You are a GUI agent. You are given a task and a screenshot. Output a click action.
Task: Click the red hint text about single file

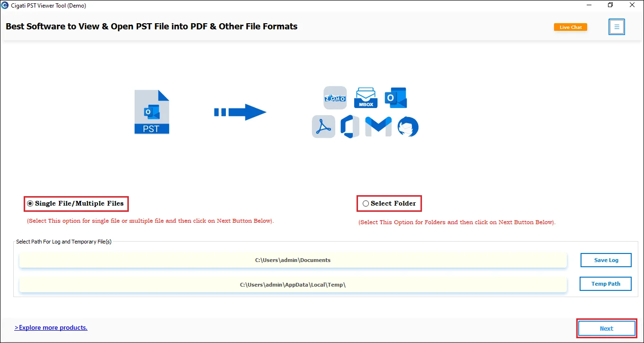tap(151, 221)
